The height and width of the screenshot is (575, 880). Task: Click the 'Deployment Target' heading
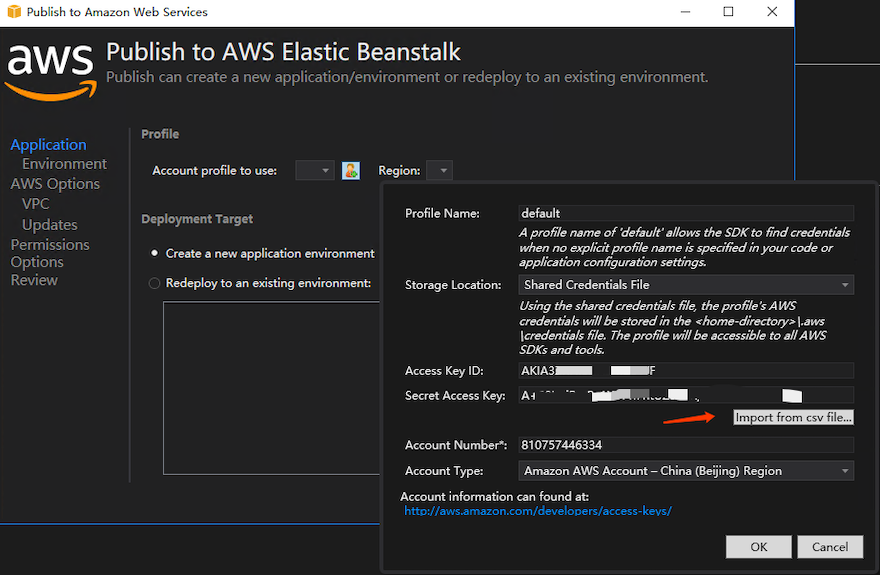(x=197, y=219)
